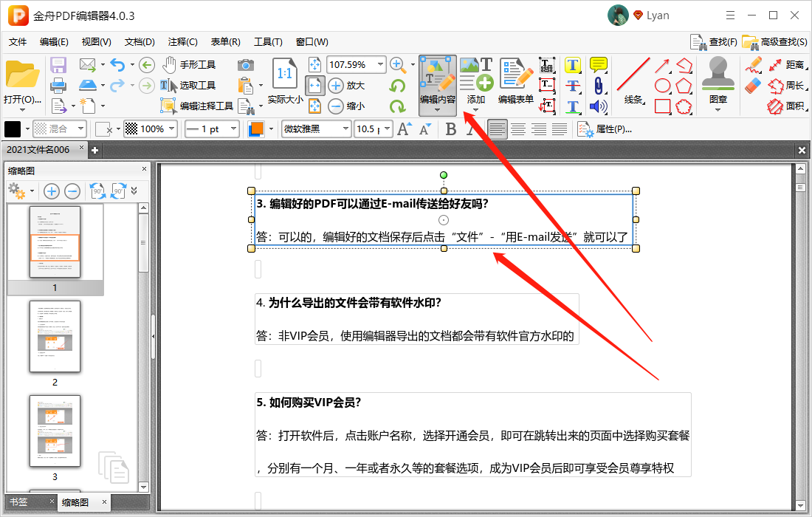This screenshot has width=812, height=517.
Task: Toggle justified text alignment
Action: tap(560, 129)
